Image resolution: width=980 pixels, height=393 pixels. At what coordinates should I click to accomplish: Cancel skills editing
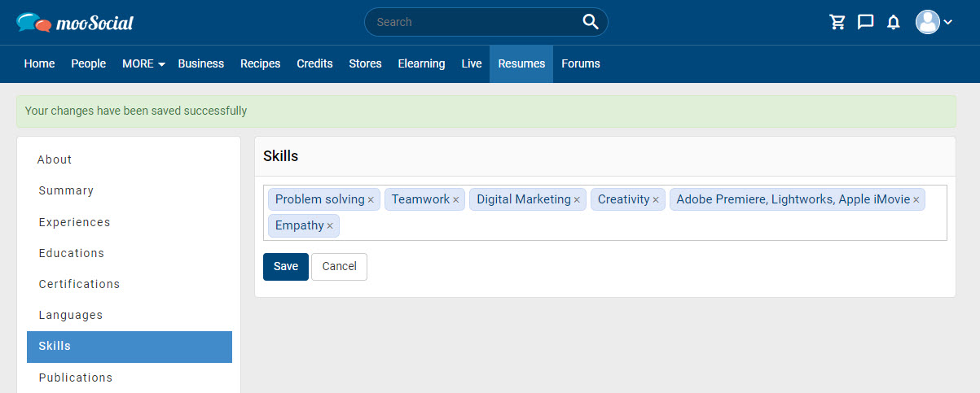tap(340, 266)
